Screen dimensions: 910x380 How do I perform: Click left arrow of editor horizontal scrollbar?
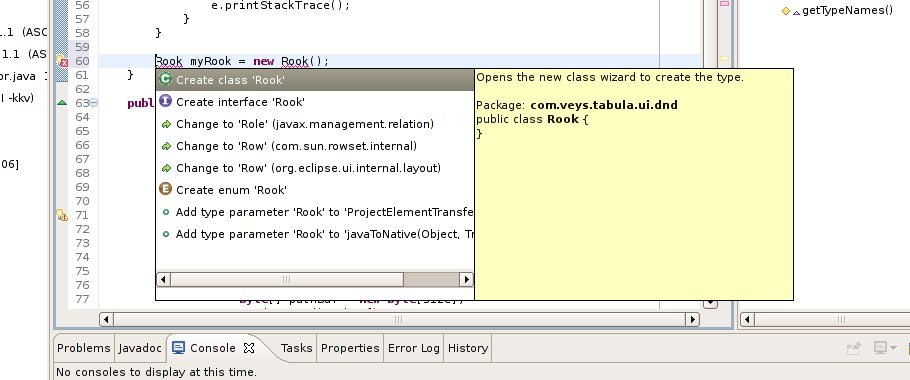106,319
